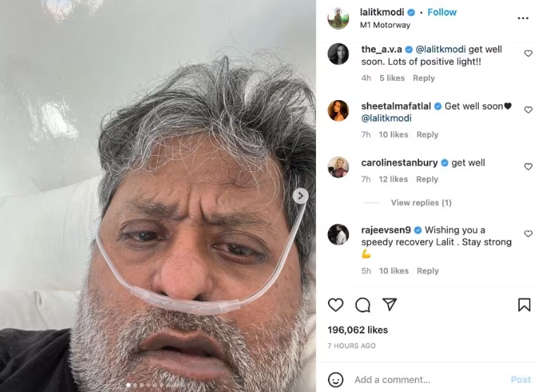This screenshot has width=536, height=392.
Task: View the 196,062 likes list
Action: (358, 330)
